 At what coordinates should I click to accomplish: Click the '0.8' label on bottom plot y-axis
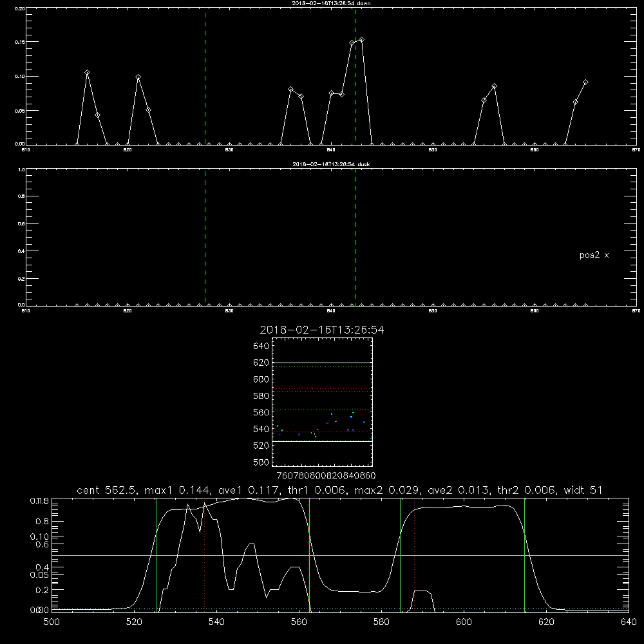coord(43,522)
